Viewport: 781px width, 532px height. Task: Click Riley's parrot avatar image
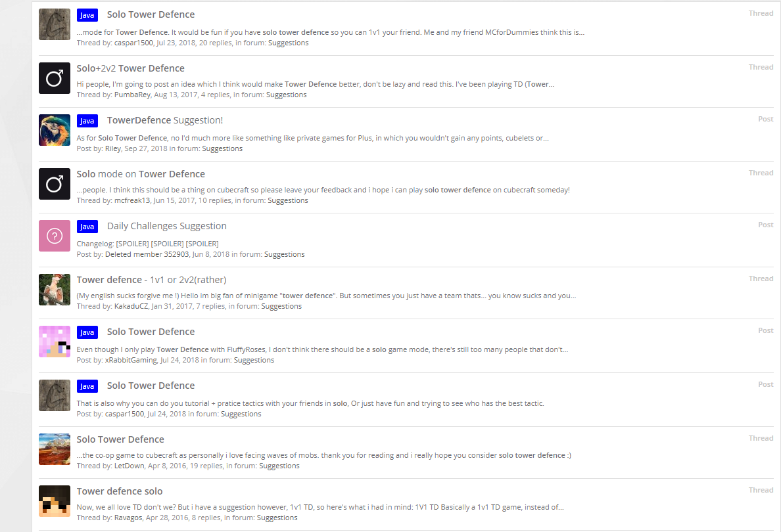55,130
